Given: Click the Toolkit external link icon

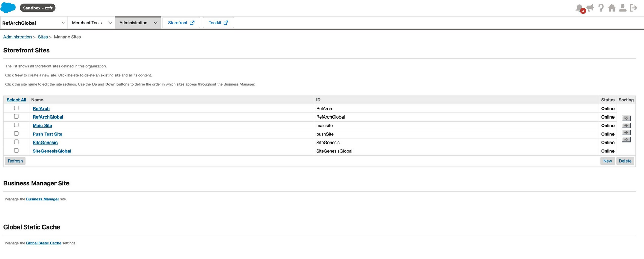Looking at the screenshot, I should pyautogui.click(x=226, y=23).
